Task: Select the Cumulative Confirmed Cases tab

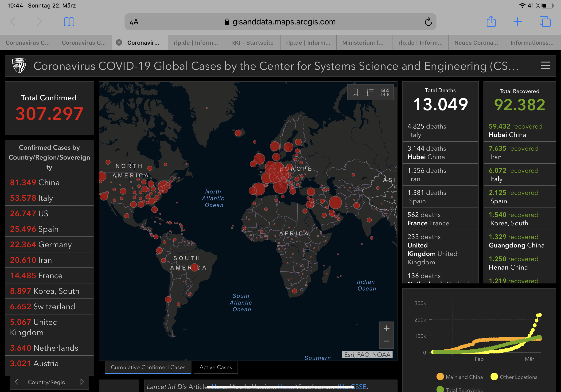Action: coord(148,367)
